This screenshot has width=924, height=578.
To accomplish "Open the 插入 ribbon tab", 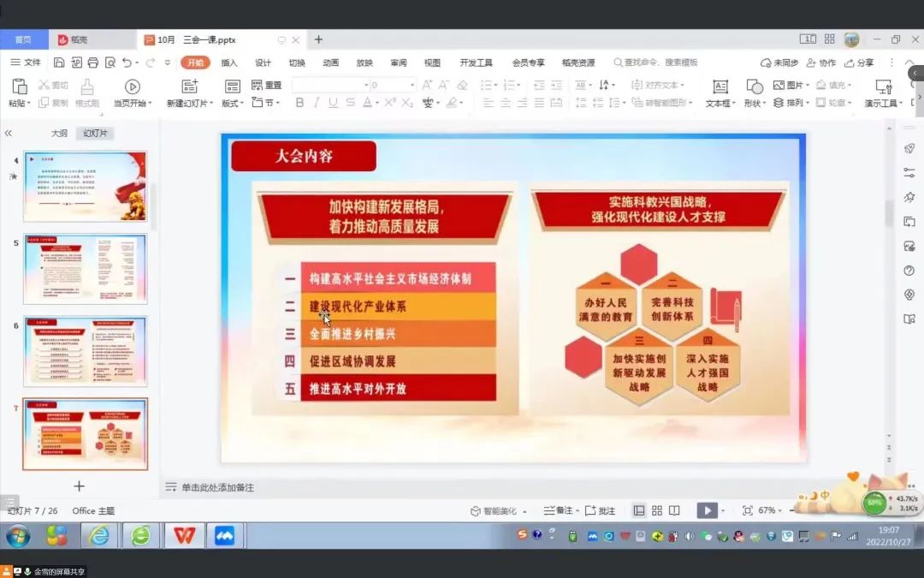I will [x=229, y=63].
